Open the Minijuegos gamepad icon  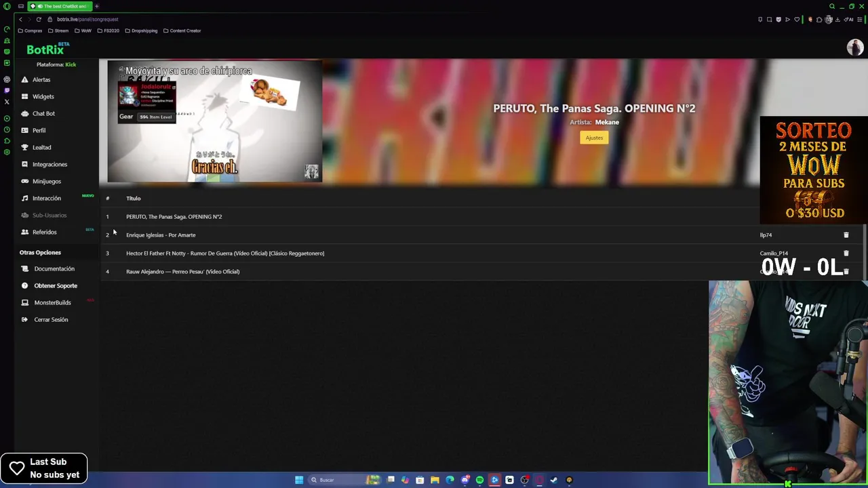click(x=25, y=181)
